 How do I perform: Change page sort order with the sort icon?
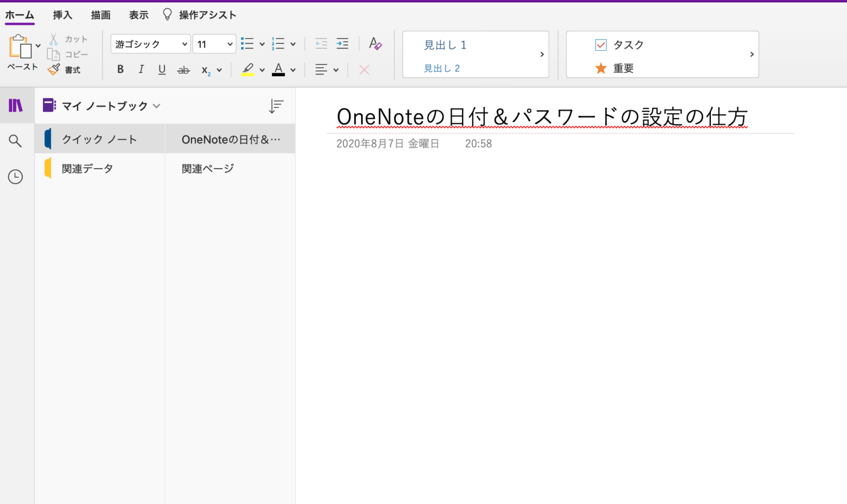276,105
